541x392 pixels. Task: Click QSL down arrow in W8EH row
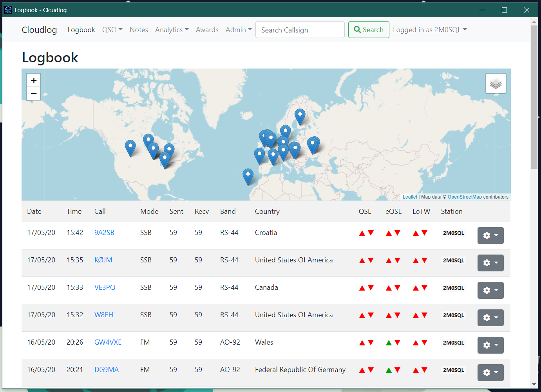(x=371, y=315)
